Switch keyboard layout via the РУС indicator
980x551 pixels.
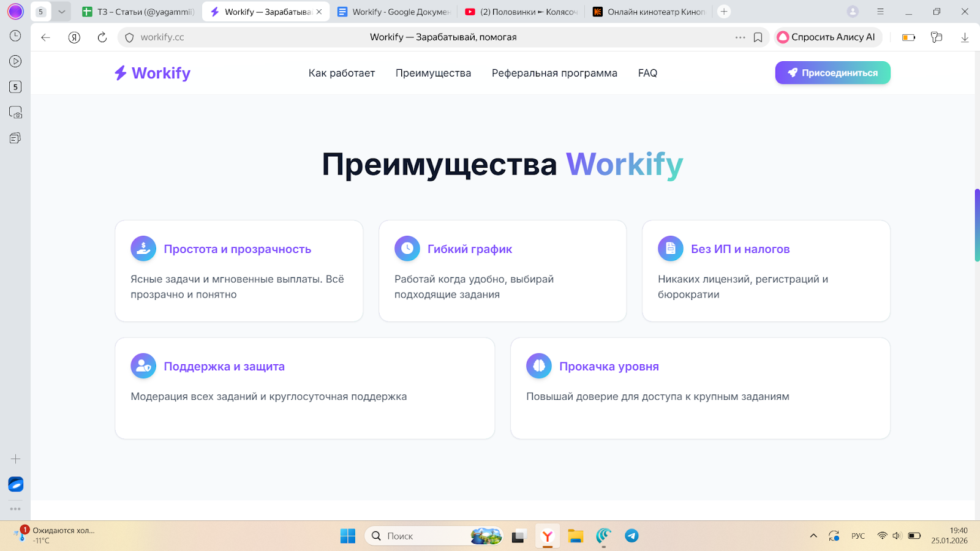pyautogui.click(x=857, y=536)
